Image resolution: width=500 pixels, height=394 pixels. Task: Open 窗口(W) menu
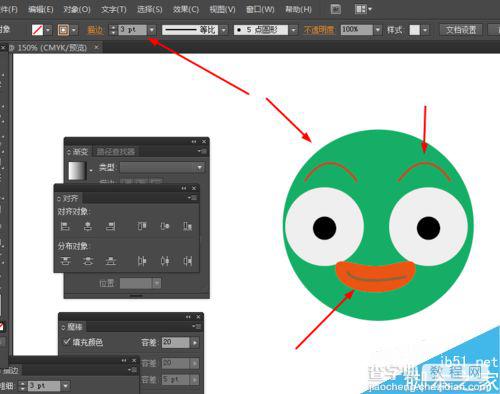260,9
